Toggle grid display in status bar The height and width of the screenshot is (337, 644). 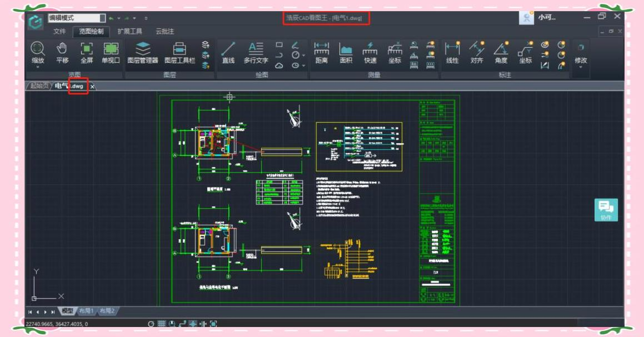pyautogui.click(x=161, y=324)
